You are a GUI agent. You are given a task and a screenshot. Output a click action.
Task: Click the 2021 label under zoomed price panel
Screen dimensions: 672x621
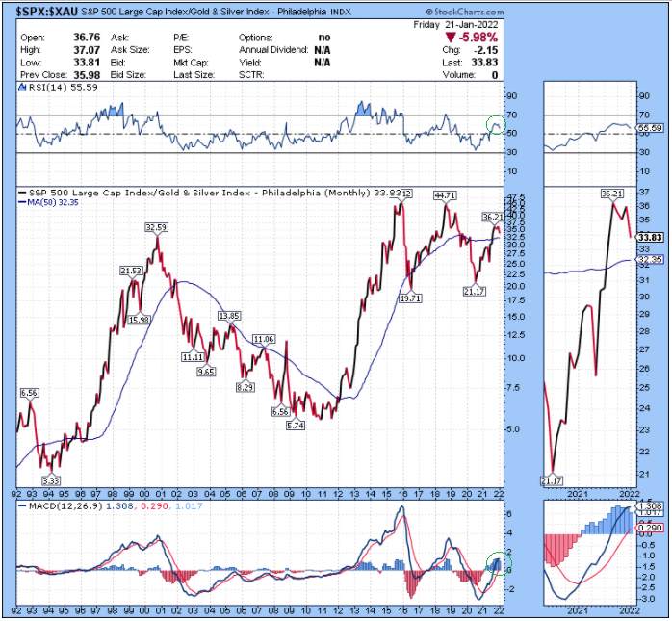click(x=578, y=494)
